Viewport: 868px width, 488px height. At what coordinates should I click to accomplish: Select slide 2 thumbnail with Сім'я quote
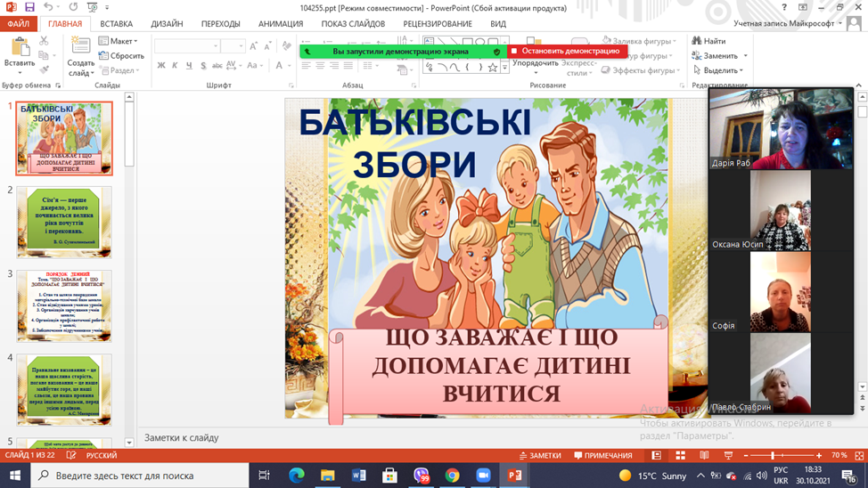[64, 223]
